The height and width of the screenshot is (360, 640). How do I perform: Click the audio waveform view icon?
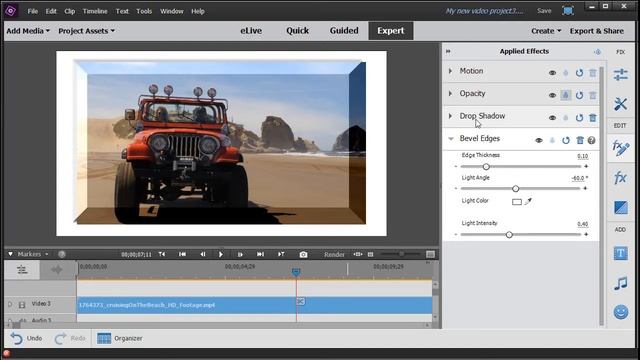pos(57,269)
